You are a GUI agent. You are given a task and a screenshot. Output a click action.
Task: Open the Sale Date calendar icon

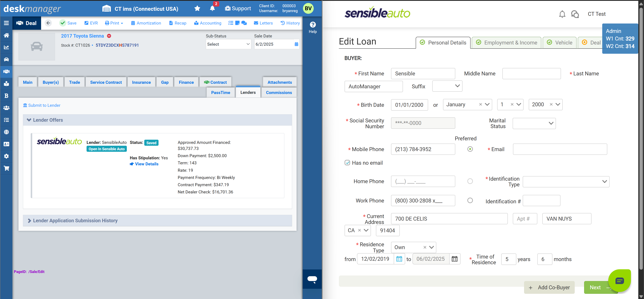point(296,44)
